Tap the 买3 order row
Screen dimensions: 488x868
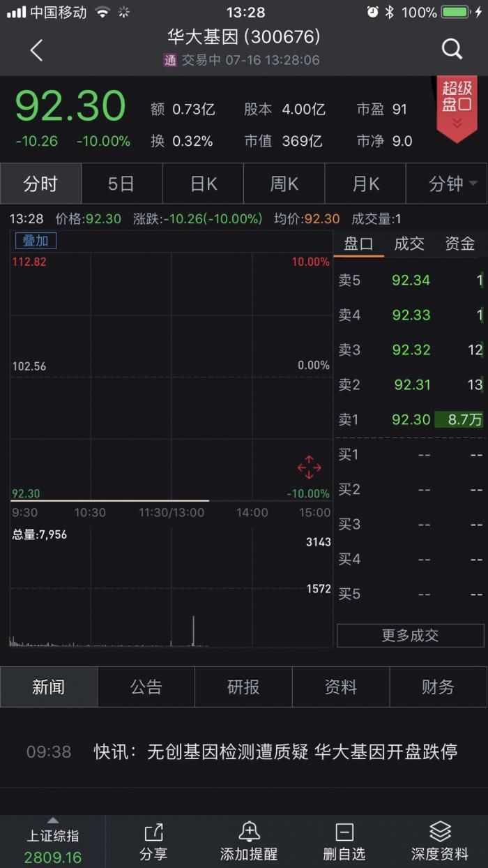pos(411,525)
